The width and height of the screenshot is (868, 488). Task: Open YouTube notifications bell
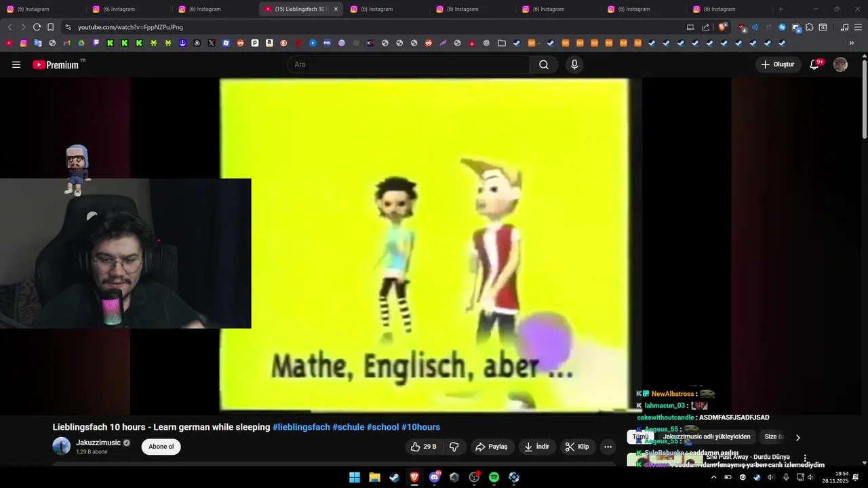pyautogui.click(x=816, y=64)
